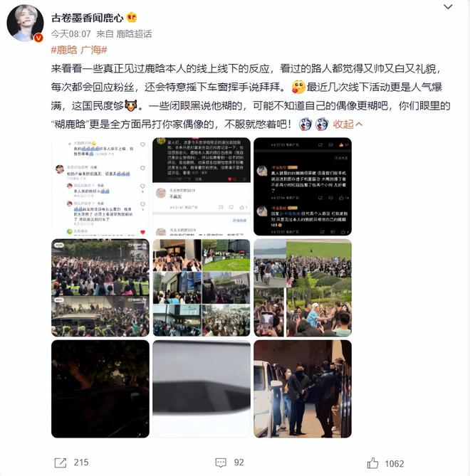The image size is (470, 476).
Task: Like the post with the thumbs-up icon
Action: click(x=372, y=463)
